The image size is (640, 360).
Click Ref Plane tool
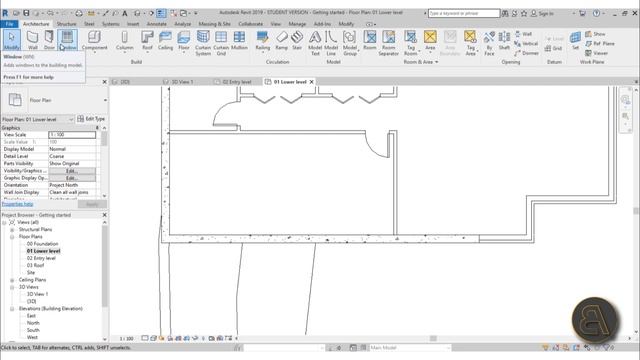point(600,43)
